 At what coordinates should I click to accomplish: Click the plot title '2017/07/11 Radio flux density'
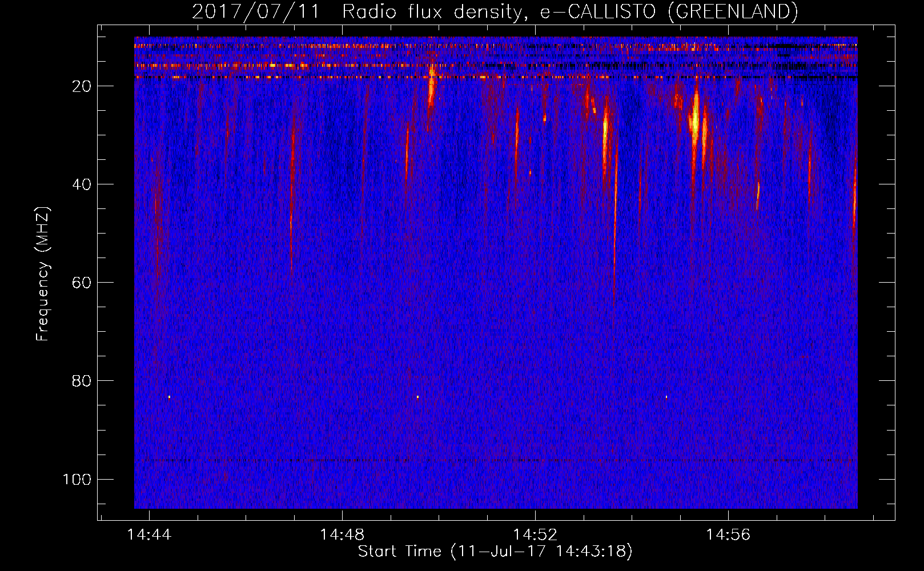click(495, 11)
